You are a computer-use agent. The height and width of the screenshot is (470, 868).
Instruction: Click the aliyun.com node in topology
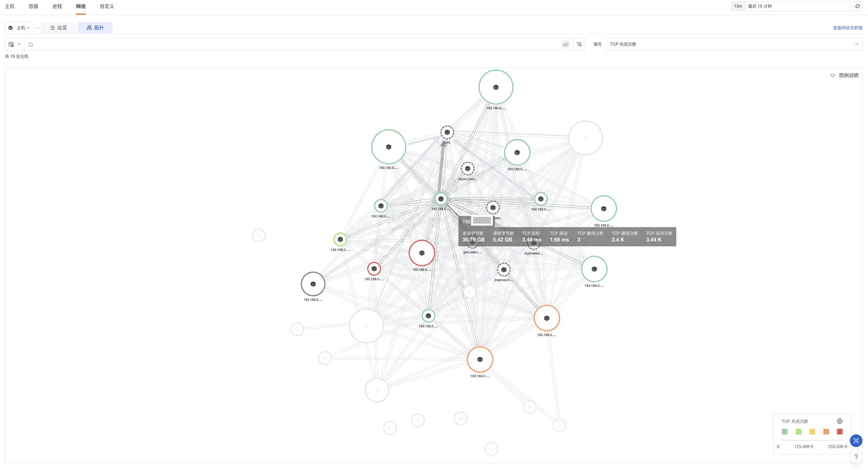(467, 169)
